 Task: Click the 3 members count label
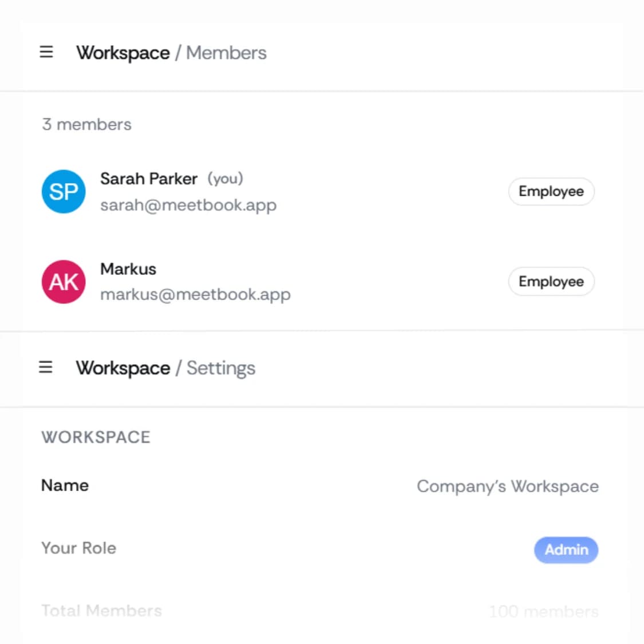point(86,124)
